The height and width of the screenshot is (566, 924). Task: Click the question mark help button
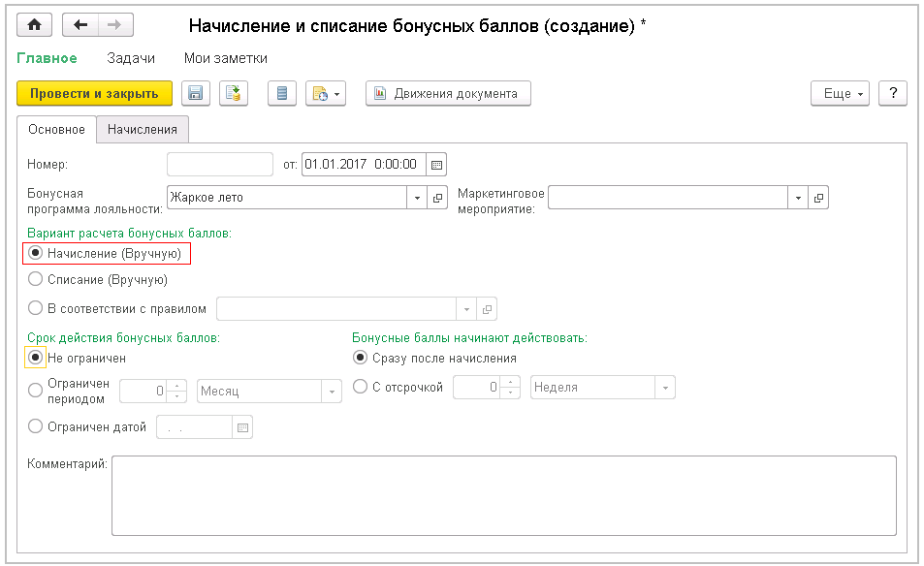892,94
